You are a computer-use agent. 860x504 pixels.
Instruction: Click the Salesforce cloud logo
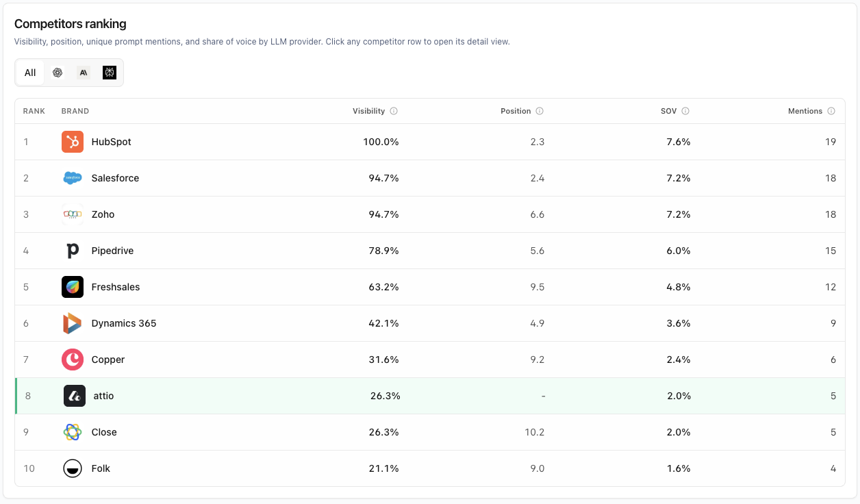(73, 178)
